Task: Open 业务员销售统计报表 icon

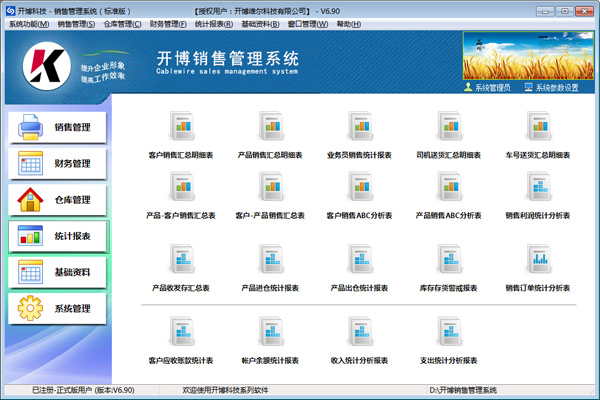Action: 360,126
